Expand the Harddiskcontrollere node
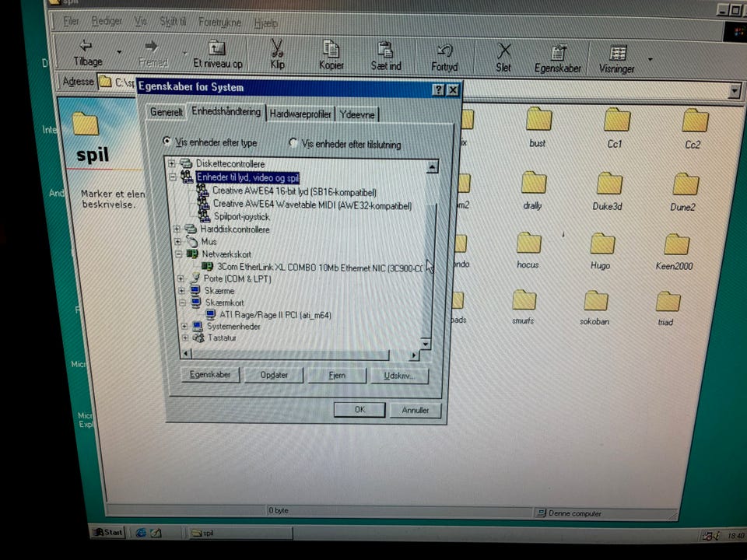Viewport: 747px width, 560px height. pyautogui.click(x=177, y=229)
